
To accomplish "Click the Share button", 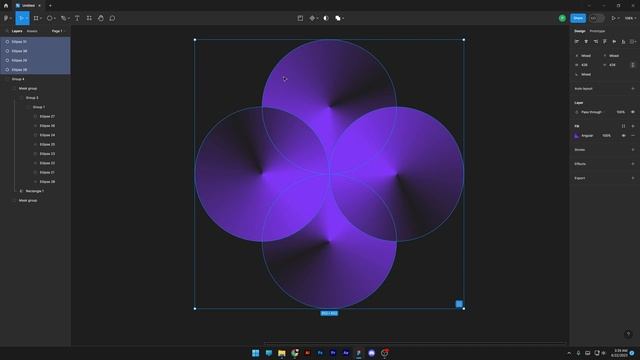I will (x=578, y=18).
